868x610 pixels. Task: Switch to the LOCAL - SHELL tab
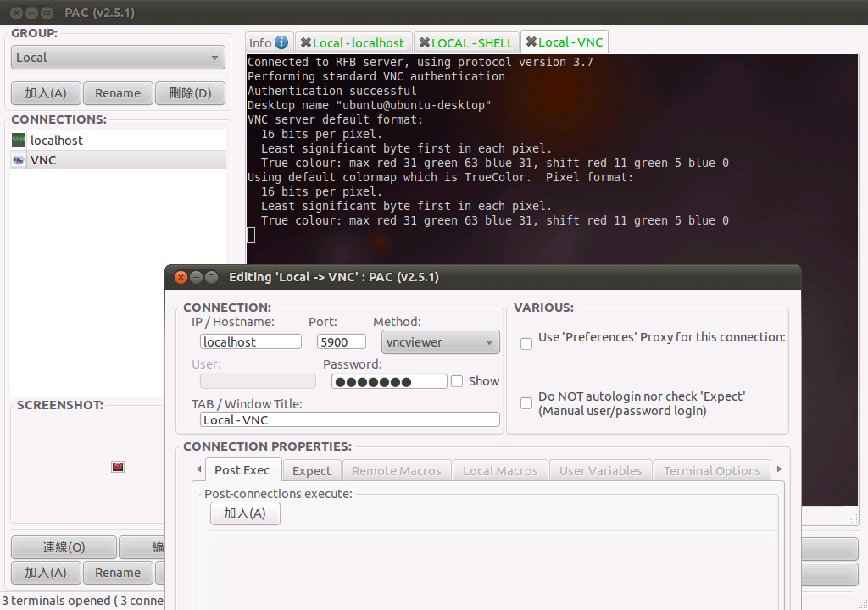pyautogui.click(x=467, y=42)
